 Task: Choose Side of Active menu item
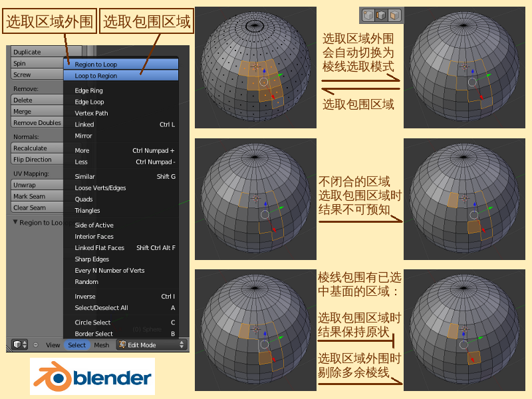pyautogui.click(x=121, y=225)
